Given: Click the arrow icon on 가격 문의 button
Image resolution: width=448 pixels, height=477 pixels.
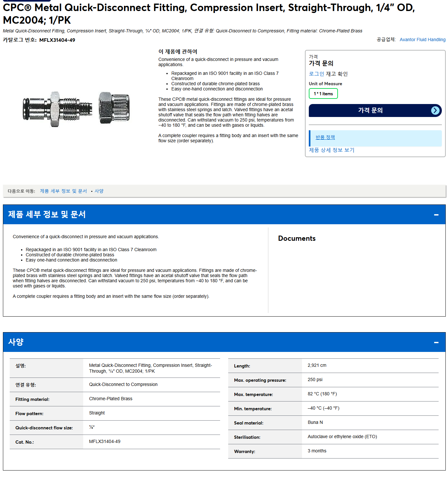Looking at the screenshot, I should point(435,111).
